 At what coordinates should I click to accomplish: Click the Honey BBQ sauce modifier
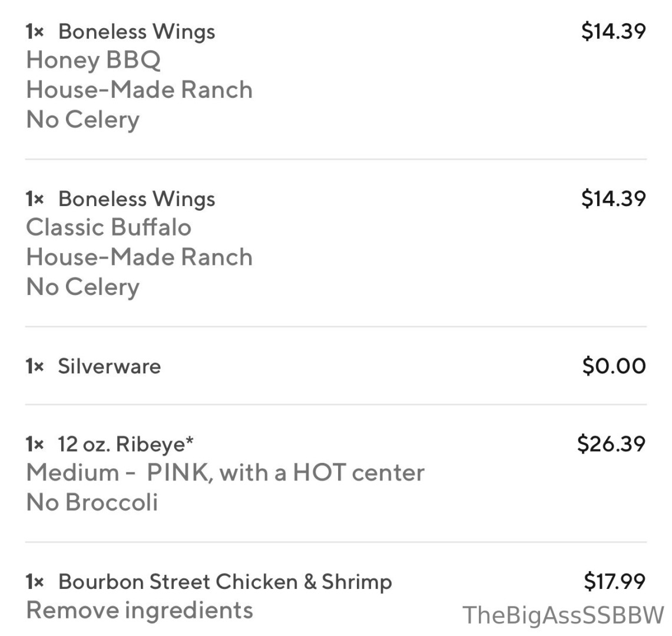(x=93, y=61)
